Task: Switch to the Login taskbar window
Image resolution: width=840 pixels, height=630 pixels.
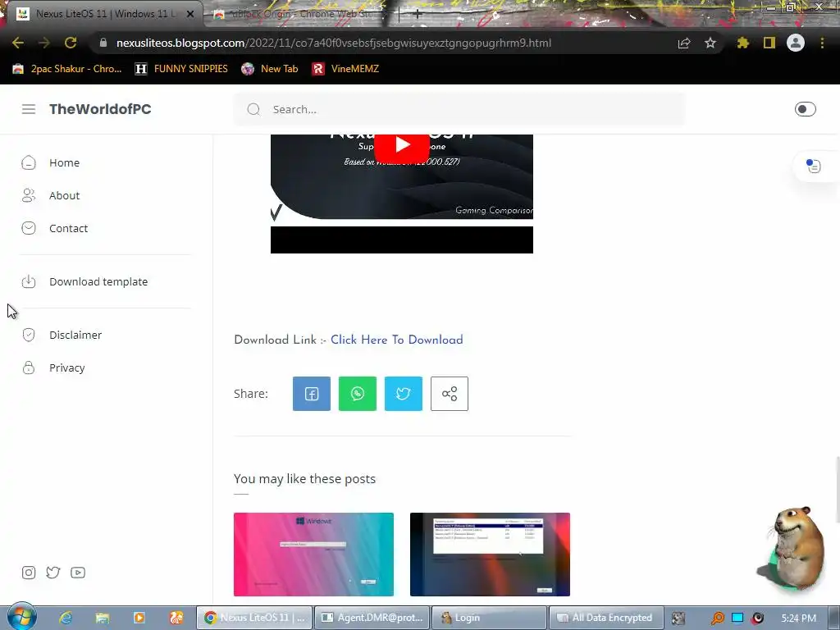Action: pyautogui.click(x=489, y=618)
